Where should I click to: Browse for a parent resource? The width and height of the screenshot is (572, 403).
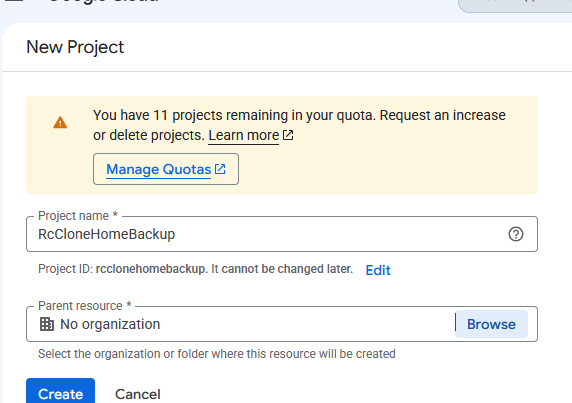point(491,324)
